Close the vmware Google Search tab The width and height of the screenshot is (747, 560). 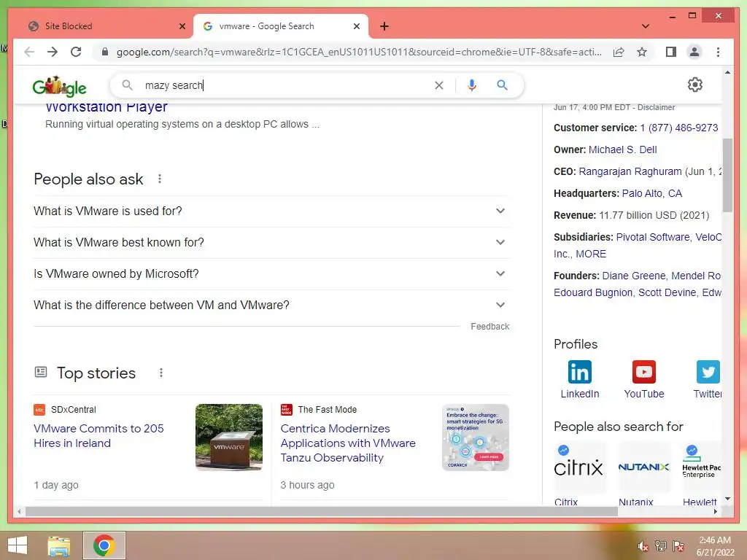coord(356,26)
